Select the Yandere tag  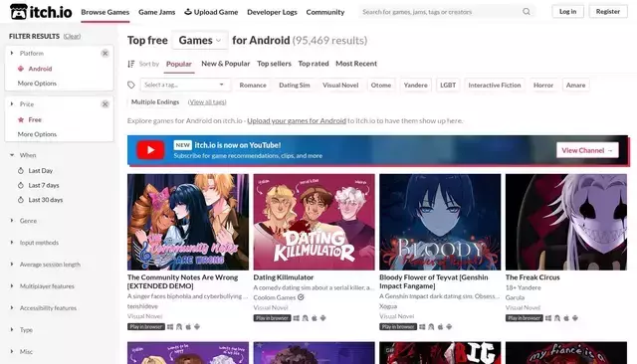(416, 85)
